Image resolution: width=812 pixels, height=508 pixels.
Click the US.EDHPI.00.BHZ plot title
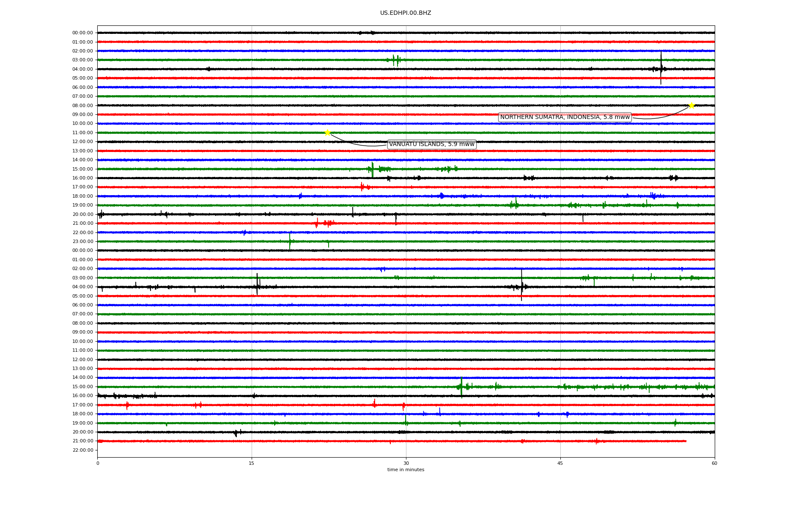pos(406,13)
